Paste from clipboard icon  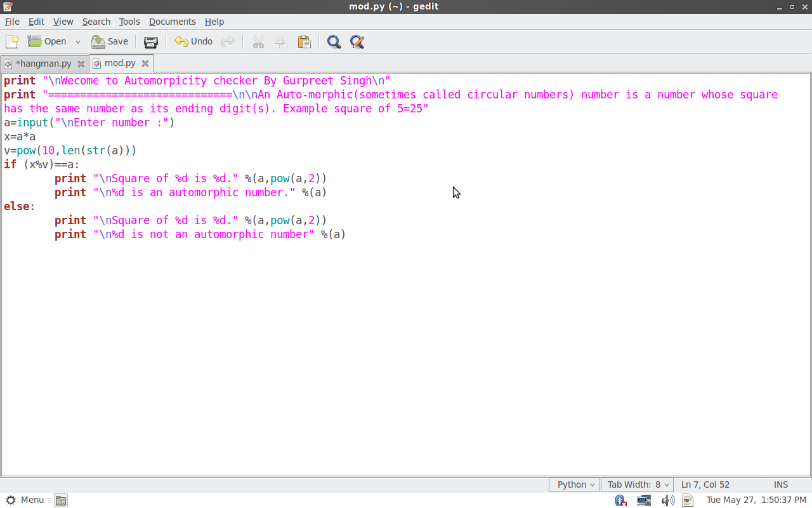[x=304, y=42]
